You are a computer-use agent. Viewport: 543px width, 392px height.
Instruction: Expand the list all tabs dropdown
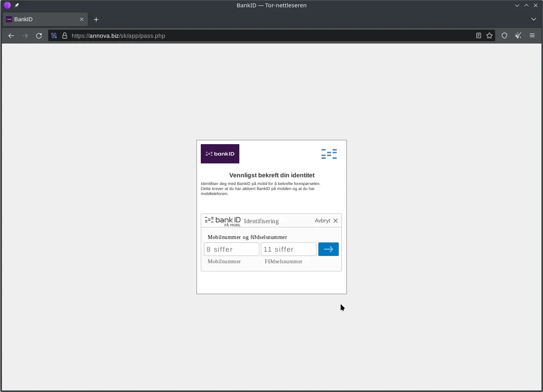click(x=534, y=19)
